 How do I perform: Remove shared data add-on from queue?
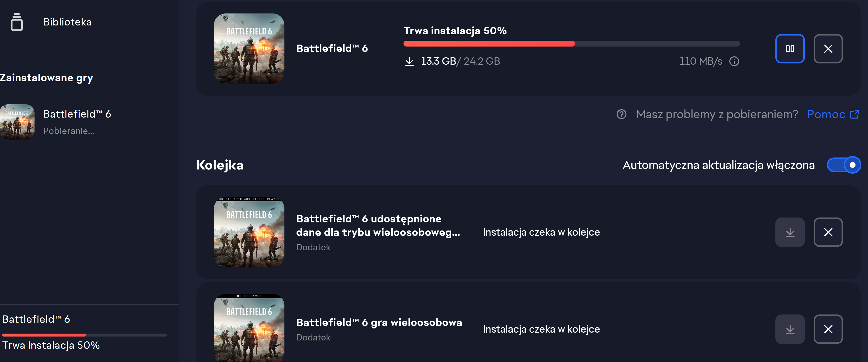pos(828,232)
